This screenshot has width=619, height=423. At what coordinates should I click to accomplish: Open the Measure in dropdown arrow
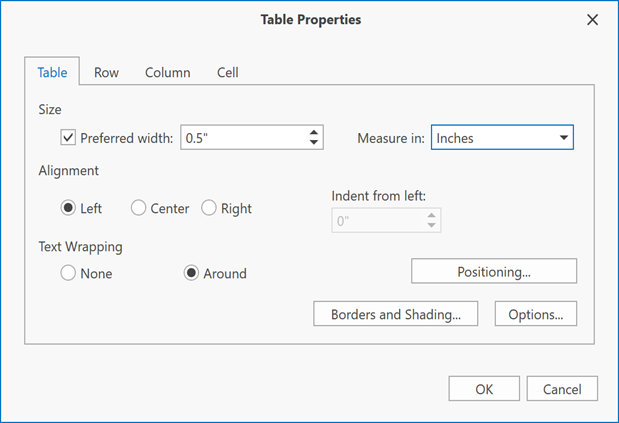click(x=564, y=138)
